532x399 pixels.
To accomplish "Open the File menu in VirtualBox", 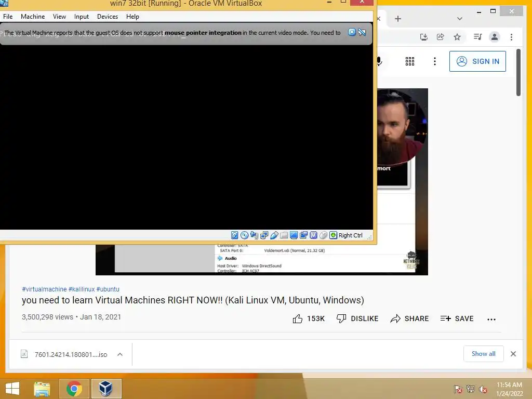I will tap(8, 16).
